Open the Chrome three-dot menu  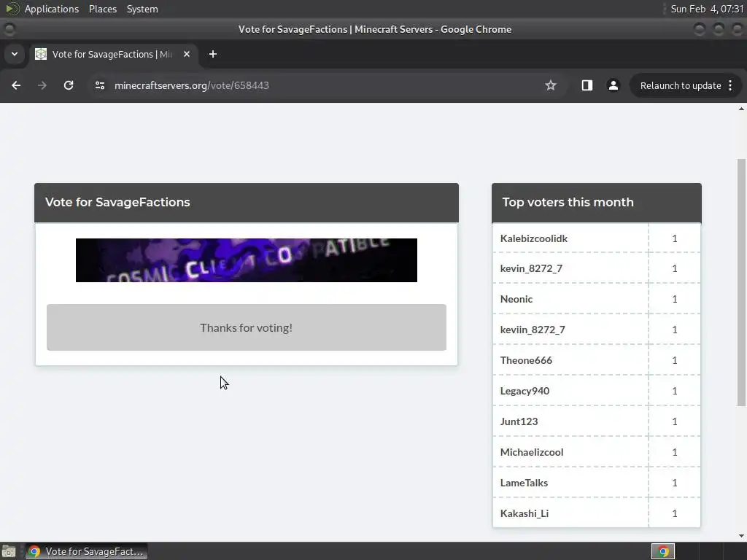[x=730, y=85]
